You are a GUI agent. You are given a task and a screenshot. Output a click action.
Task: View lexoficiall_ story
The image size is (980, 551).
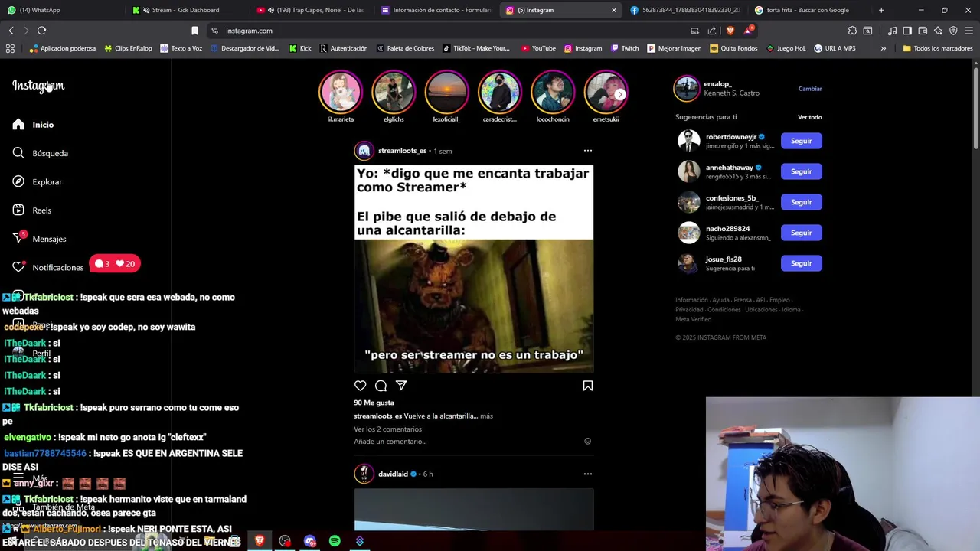[x=446, y=92]
